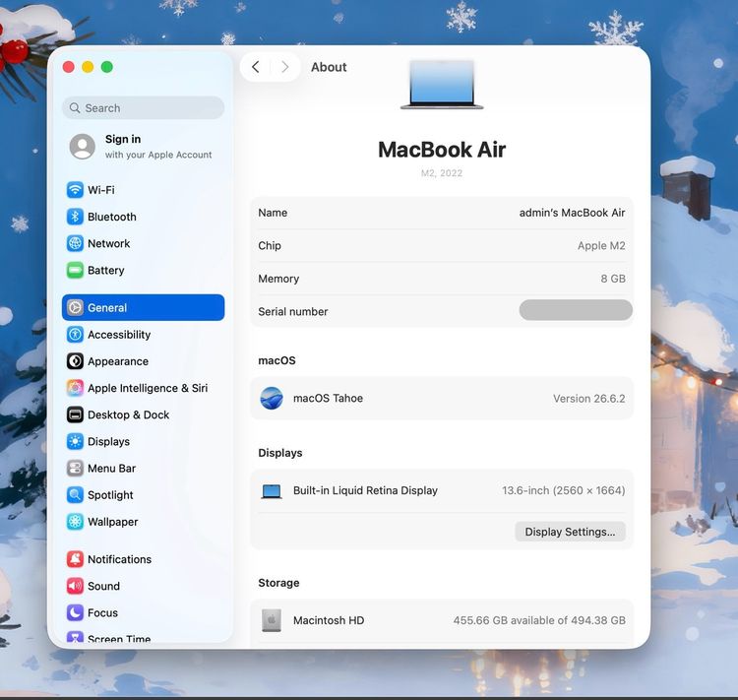Select the Appearance icon
Viewport: 738px width, 700px height.
75,361
